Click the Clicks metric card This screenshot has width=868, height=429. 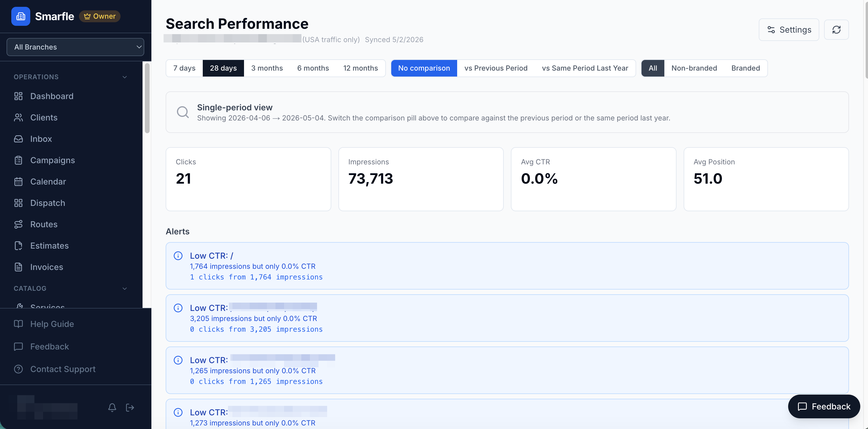248,179
